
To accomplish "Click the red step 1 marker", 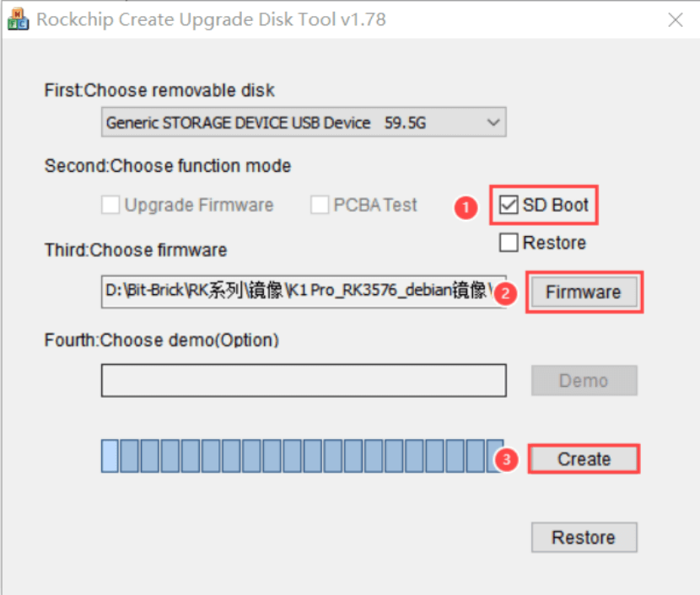I will tap(465, 207).
